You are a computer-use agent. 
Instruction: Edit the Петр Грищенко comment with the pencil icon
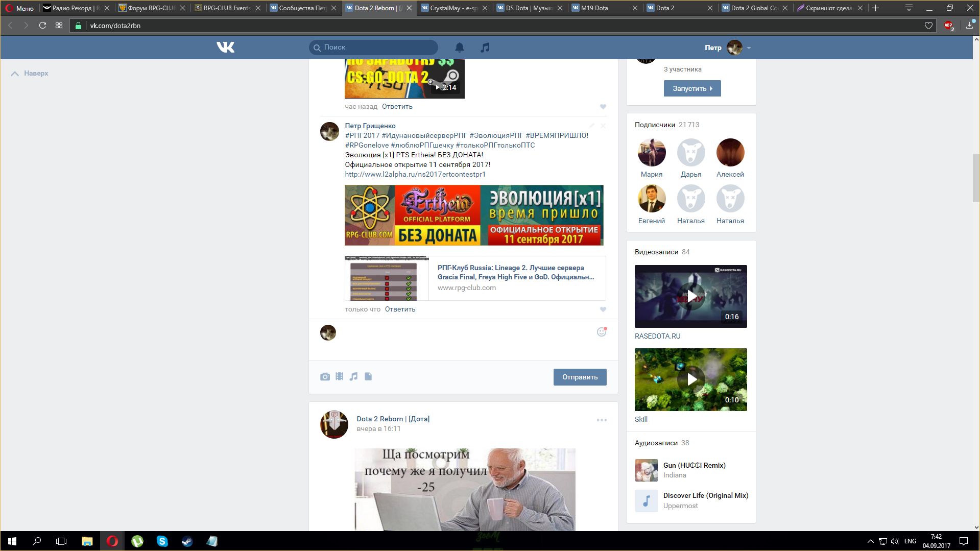tap(592, 126)
